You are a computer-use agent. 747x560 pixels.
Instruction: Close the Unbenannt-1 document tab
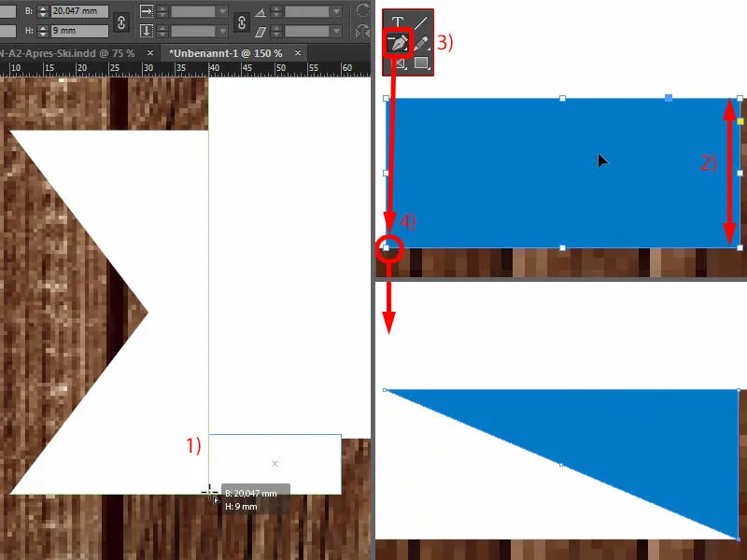click(x=298, y=53)
